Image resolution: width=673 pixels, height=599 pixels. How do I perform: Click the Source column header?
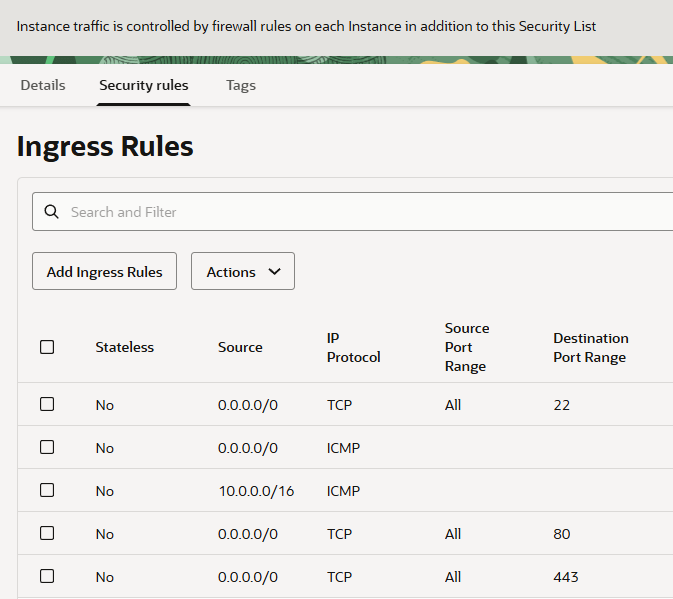[x=240, y=347]
